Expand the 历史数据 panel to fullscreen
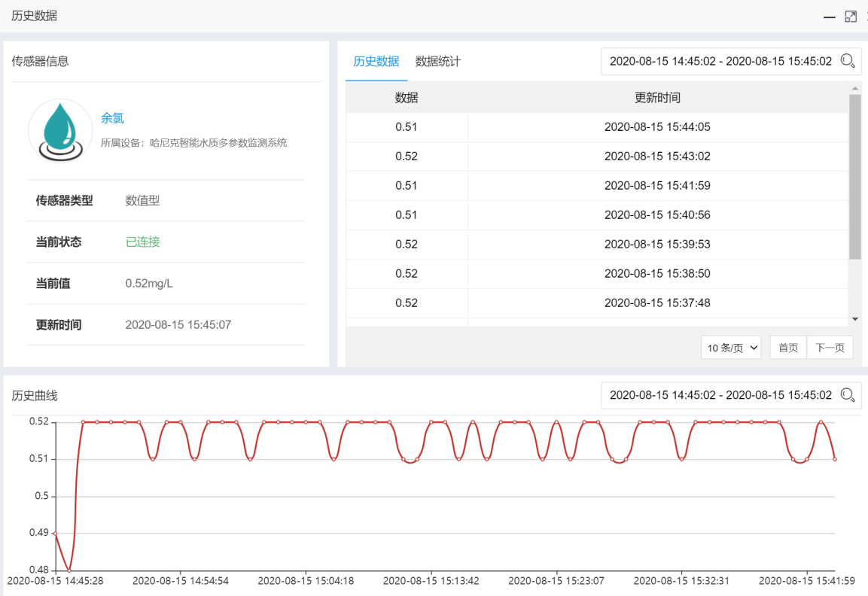 click(x=851, y=17)
